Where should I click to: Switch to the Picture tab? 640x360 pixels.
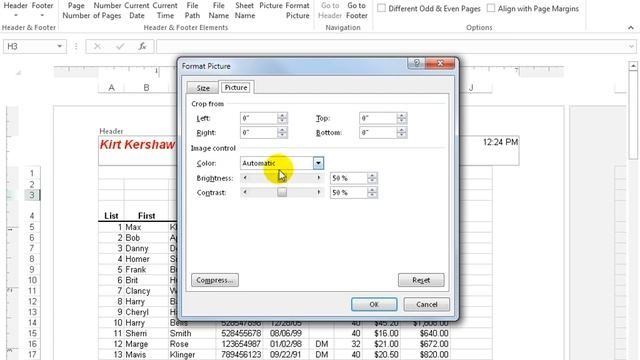coord(236,87)
